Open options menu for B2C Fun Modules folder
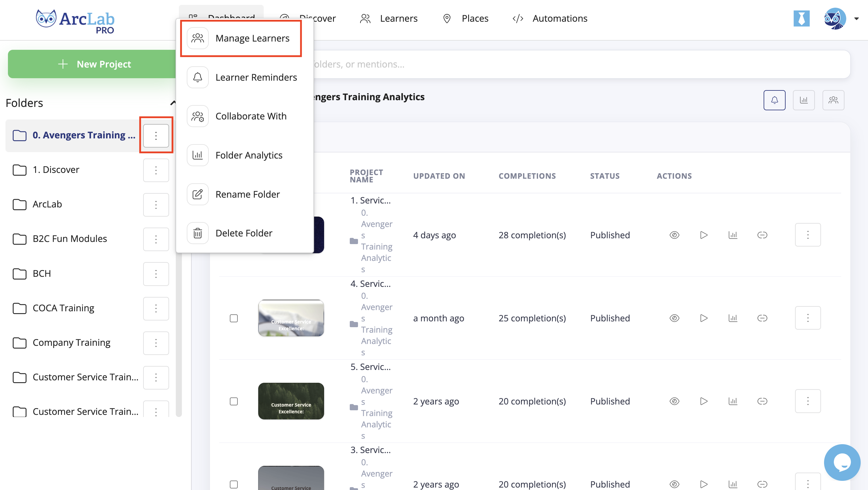 (156, 239)
